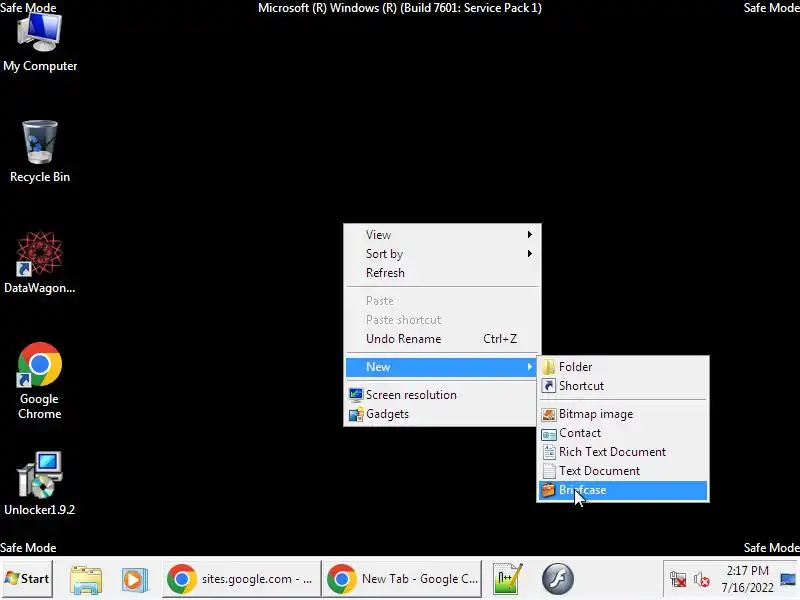Create a new Contact
Viewport: 800px width, 600px height.
click(623, 433)
